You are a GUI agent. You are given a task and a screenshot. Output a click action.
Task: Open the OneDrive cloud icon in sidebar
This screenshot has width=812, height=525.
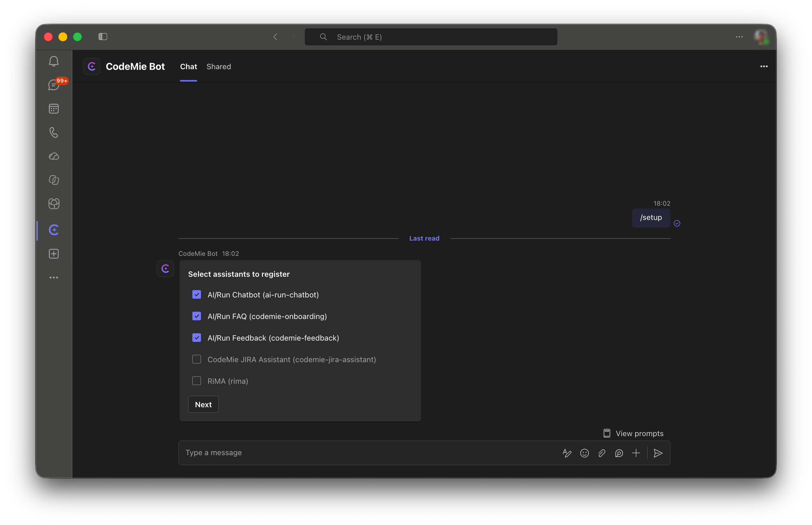tap(54, 156)
